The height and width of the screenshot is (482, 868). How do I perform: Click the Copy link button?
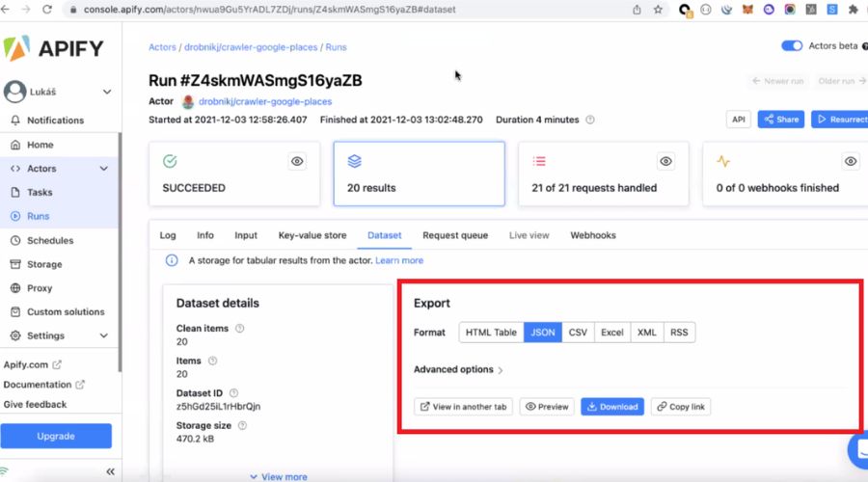[x=681, y=407]
